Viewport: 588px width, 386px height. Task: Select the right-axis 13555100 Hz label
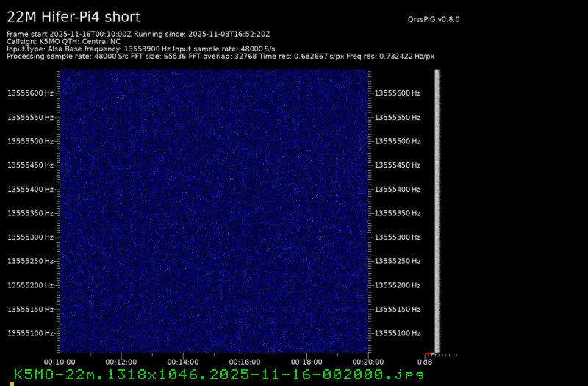tap(398, 333)
